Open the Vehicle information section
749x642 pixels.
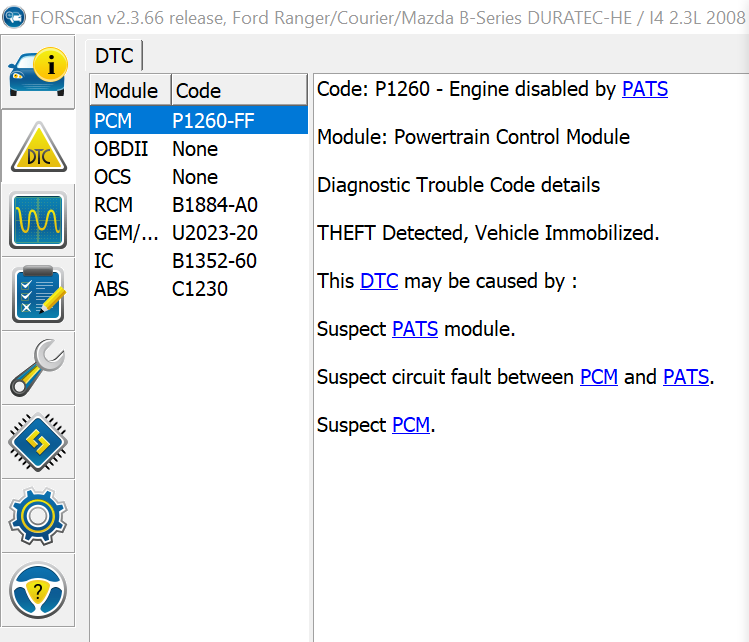38,72
